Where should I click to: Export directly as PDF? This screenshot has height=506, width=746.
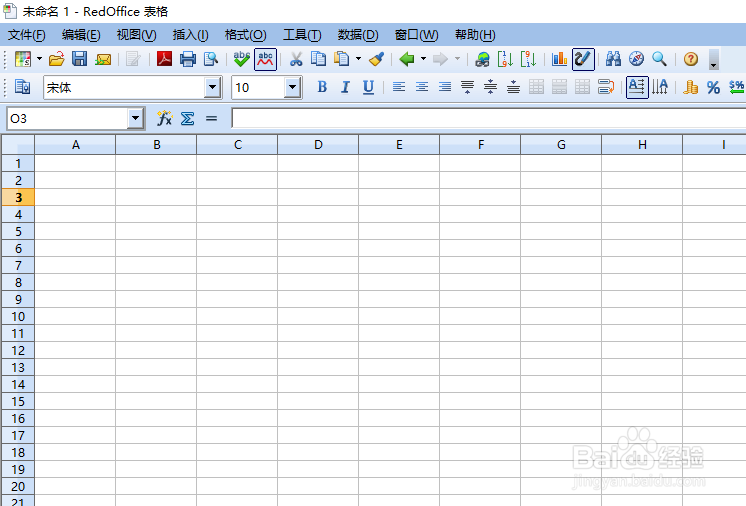[x=164, y=59]
